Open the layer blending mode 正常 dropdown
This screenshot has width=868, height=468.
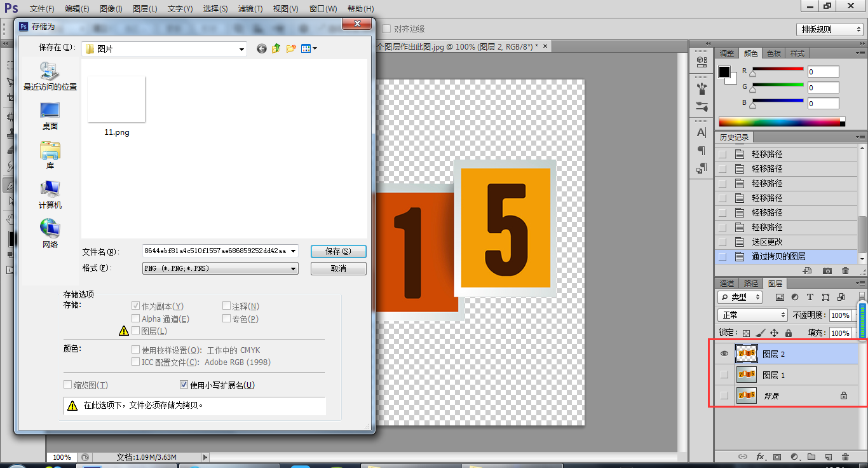[x=752, y=314]
